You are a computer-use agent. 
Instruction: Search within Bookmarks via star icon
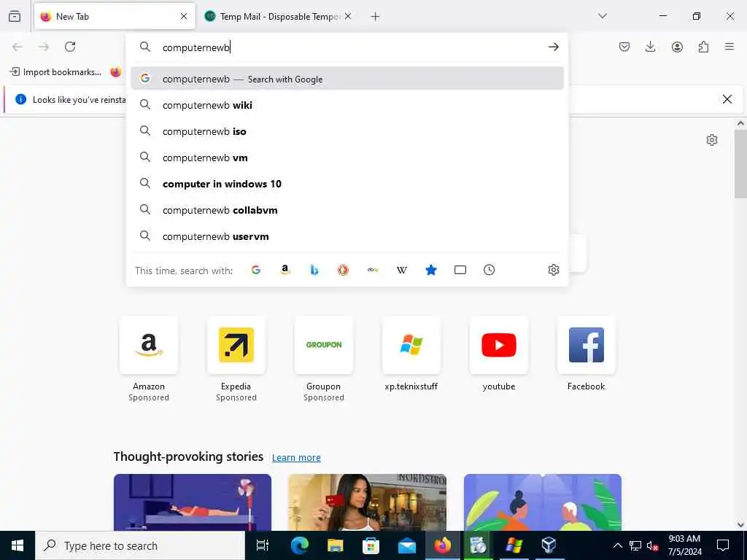pos(430,270)
